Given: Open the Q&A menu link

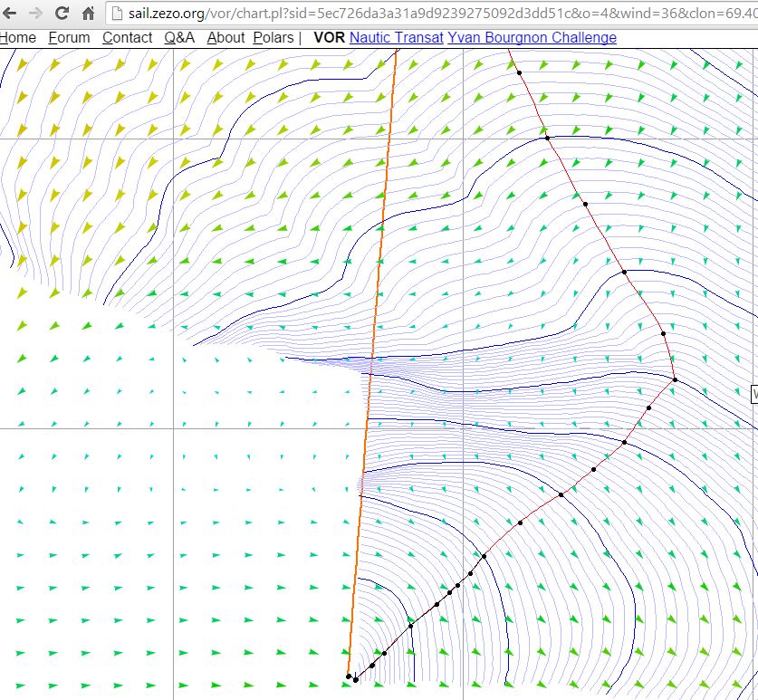Looking at the screenshot, I should tap(179, 37).
